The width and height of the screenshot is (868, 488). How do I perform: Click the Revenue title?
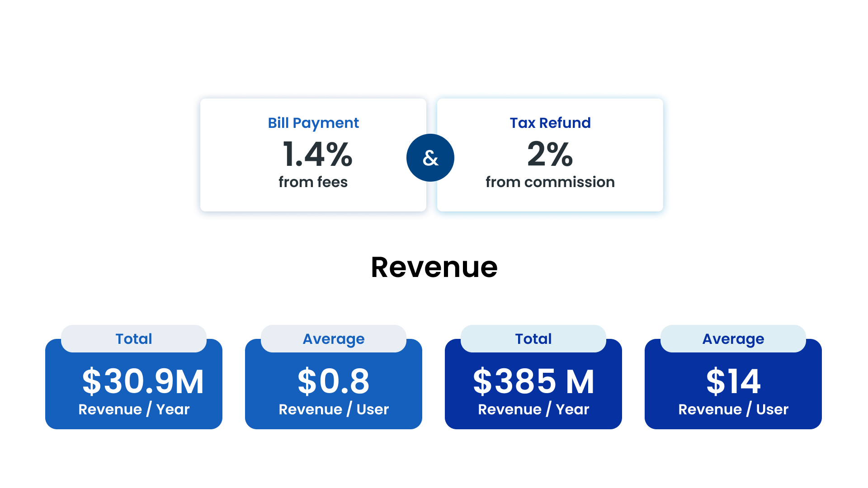click(x=434, y=267)
